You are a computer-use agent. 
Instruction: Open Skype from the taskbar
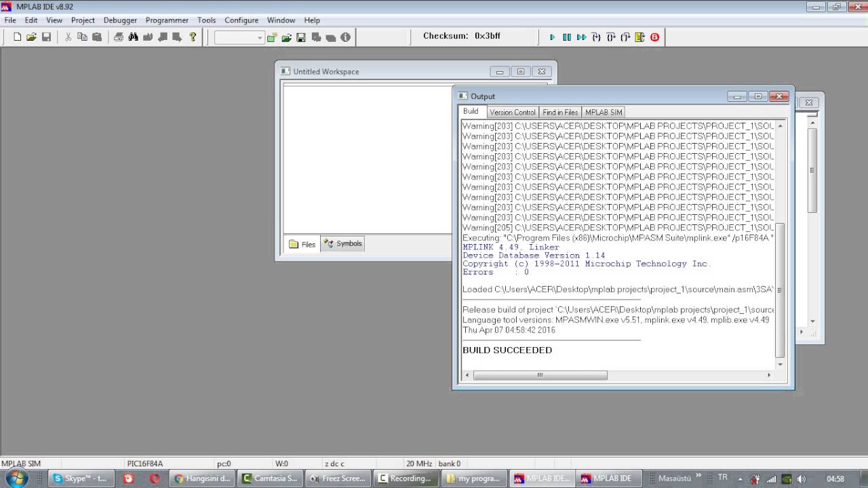click(81, 479)
